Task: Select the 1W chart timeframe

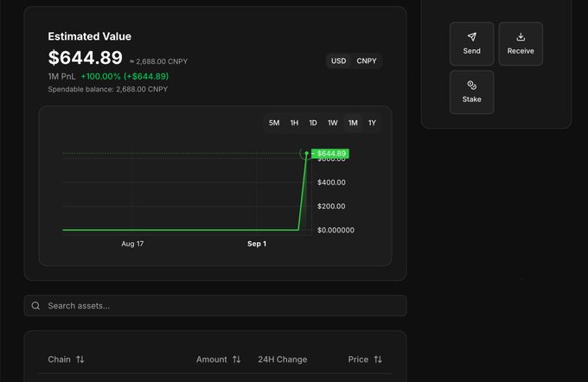Action: pos(333,123)
